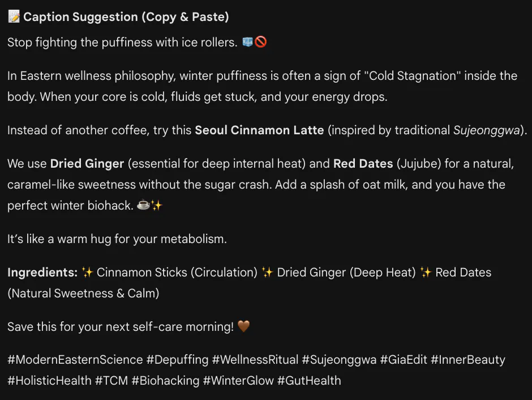Click the sparkles before Cinnamon Sticks
The height and width of the screenshot is (400, 532).
tap(87, 273)
